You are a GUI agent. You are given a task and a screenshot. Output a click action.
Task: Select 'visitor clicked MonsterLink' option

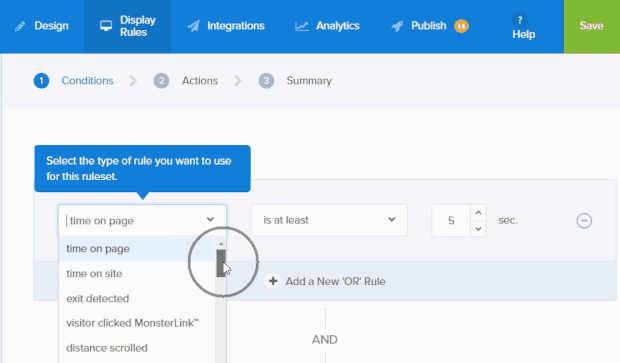[x=136, y=323]
